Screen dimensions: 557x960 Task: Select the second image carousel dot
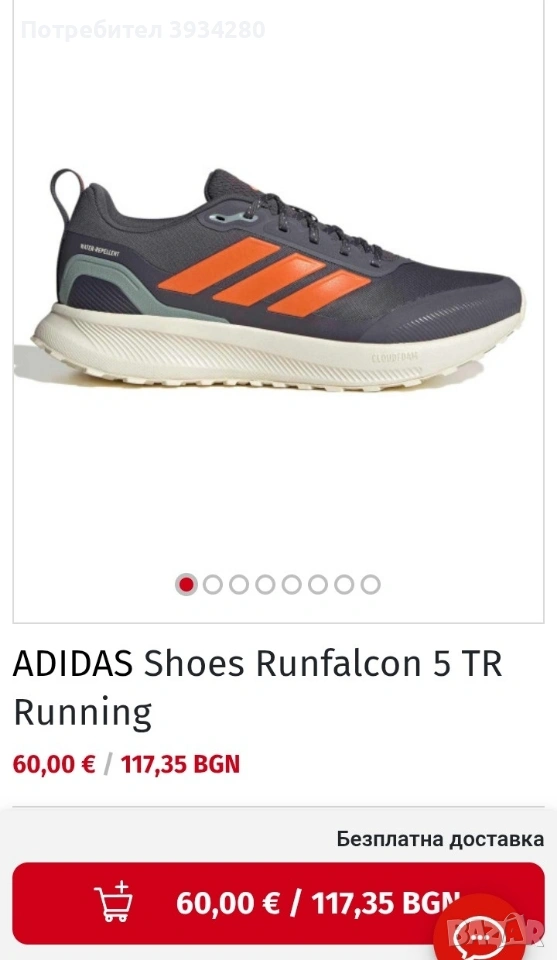click(212, 585)
